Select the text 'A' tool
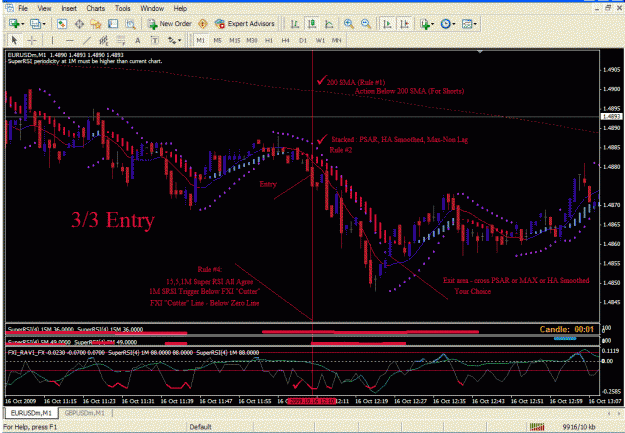The height and width of the screenshot is (433, 625). click(138, 40)
